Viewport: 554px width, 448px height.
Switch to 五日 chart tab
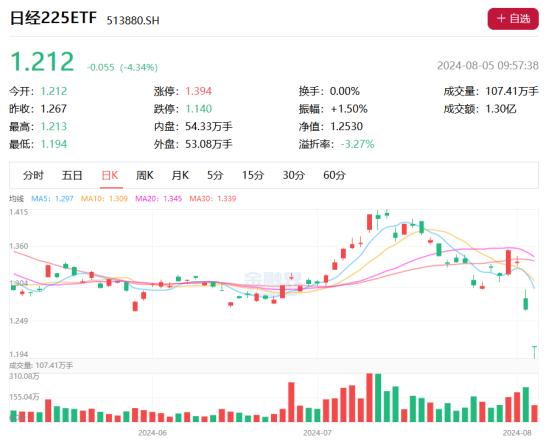pyautogui.click(x=72, y=175)
